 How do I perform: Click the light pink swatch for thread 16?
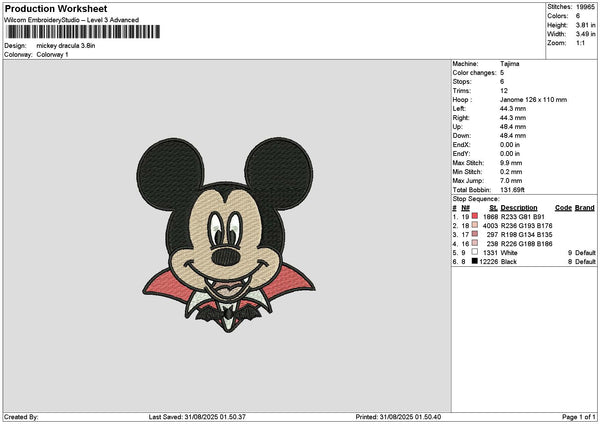tap(475, 243)
